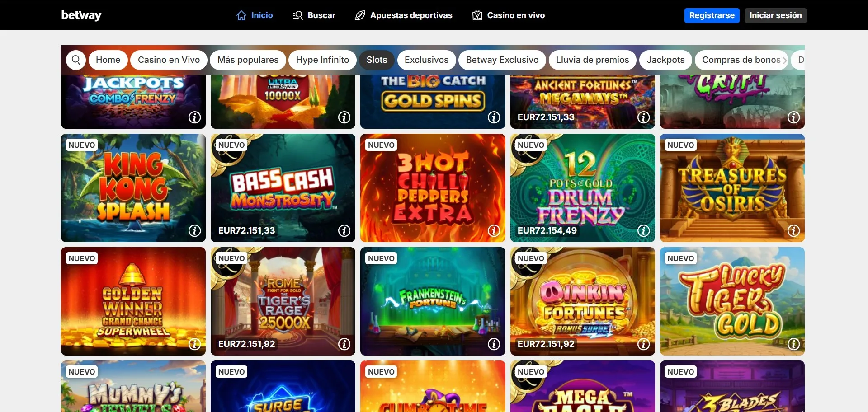The height and width of the screenshot is (412, 868).
Task: Switch to Jackpots category
Action: 665,60
